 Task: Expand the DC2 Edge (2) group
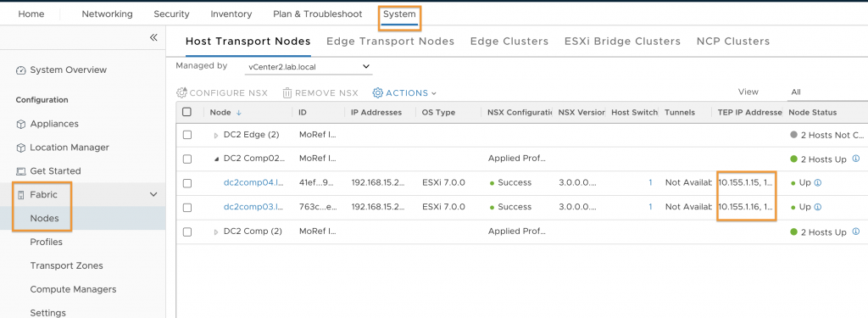(x=216, y=136)
